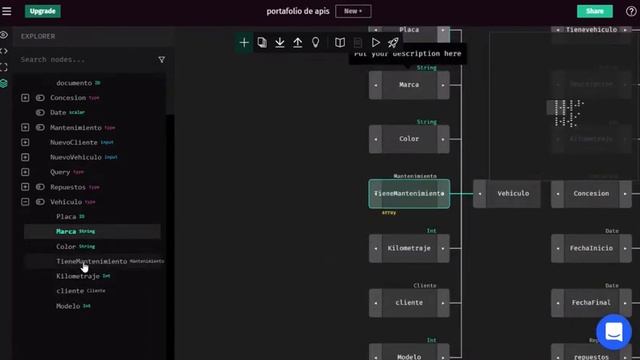Viewport: 640px width, 360px height.
Task: Expand the NuevoCliente input node
Action: 25,142
